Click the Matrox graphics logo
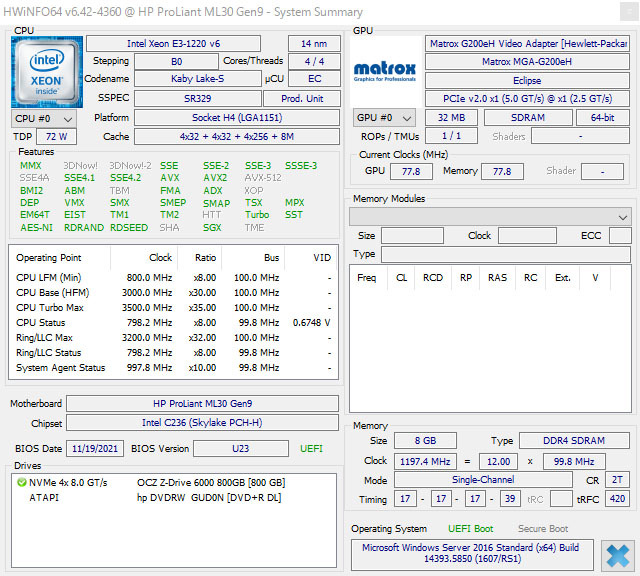This screenshot has height=576, width=640. tap(385, 72)
